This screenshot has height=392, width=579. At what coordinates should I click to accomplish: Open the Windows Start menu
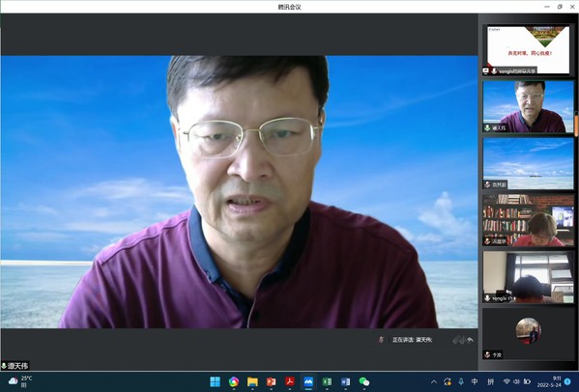pos(215,381)
